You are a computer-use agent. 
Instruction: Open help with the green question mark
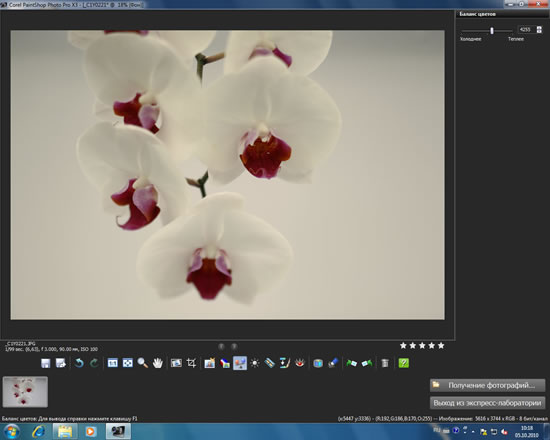[404, 363]
